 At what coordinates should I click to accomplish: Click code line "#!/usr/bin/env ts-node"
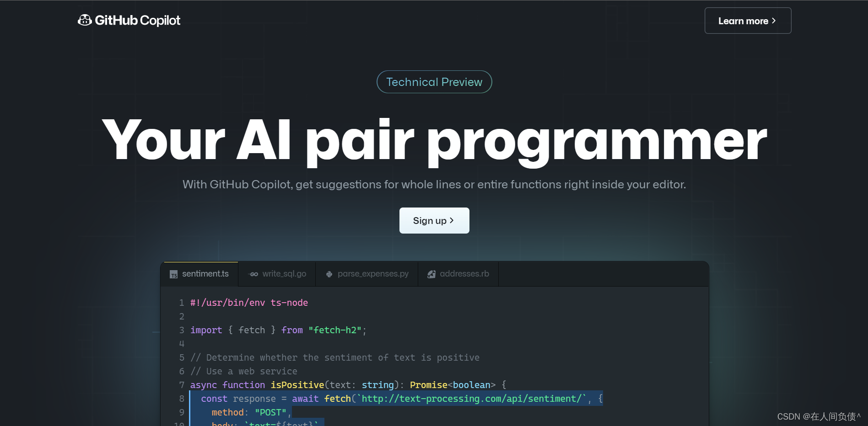pyautogui.click(x=249, y=303)
